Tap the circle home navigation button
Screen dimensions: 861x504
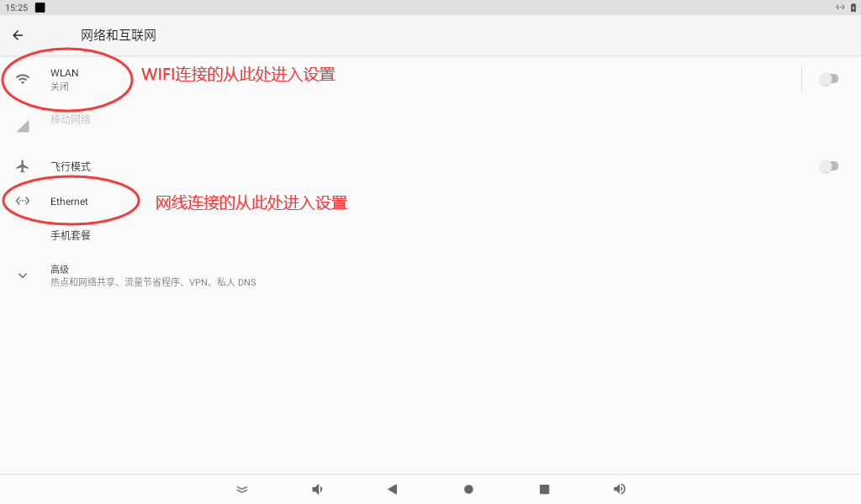(468, 489)
